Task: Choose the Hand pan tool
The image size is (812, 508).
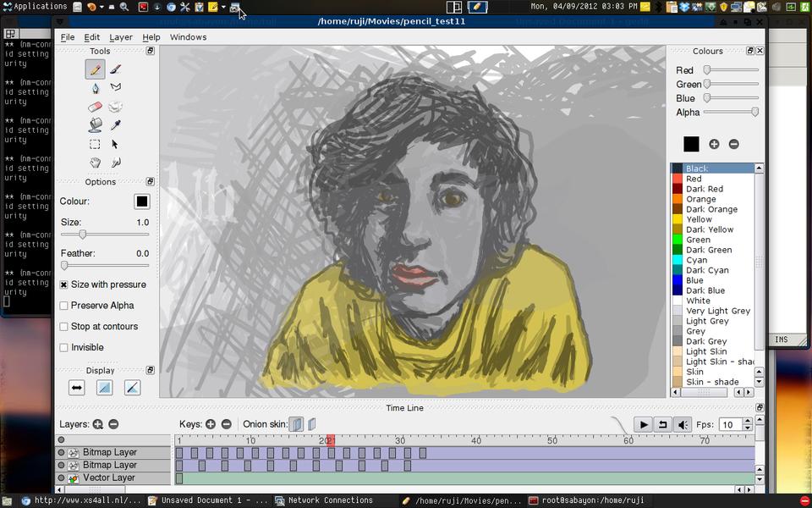Action: click(x=95, y=163)
